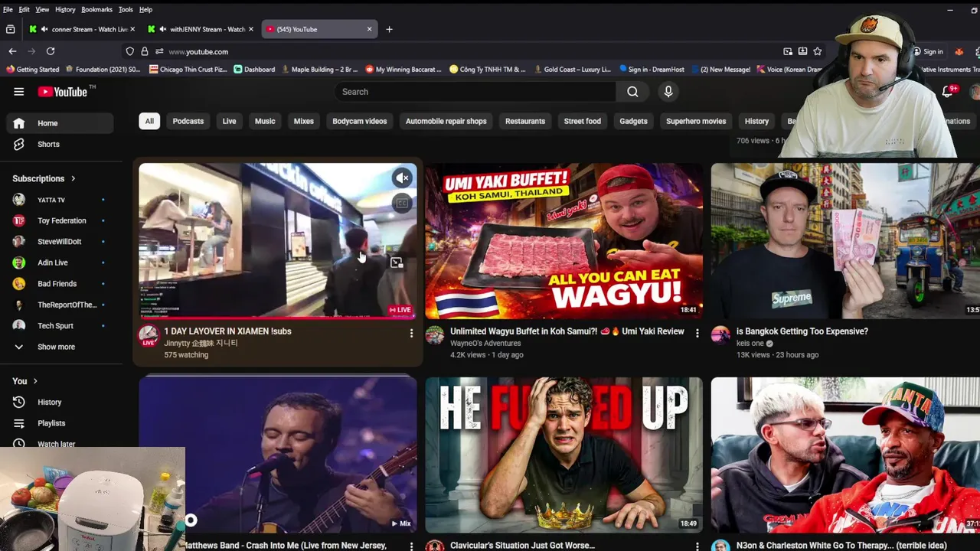980x551 pixels.
Task: Select the Superhero movies chip
Action: tap(696, 121)
